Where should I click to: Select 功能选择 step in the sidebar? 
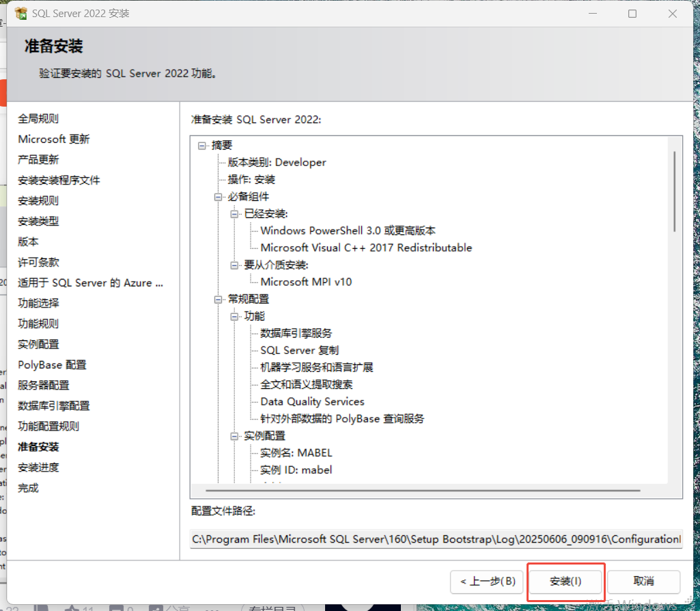tap(39, 303)
